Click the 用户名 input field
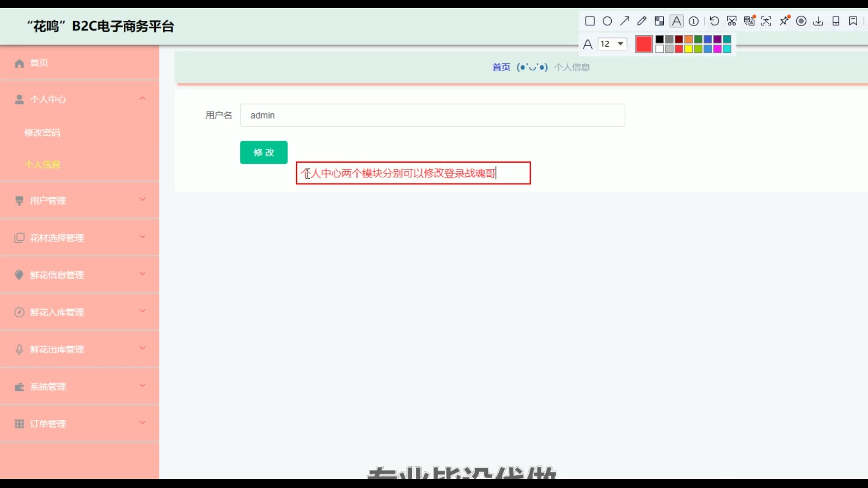Image resolution: width=868 pixels, height=488 pixels. [432, 115]
